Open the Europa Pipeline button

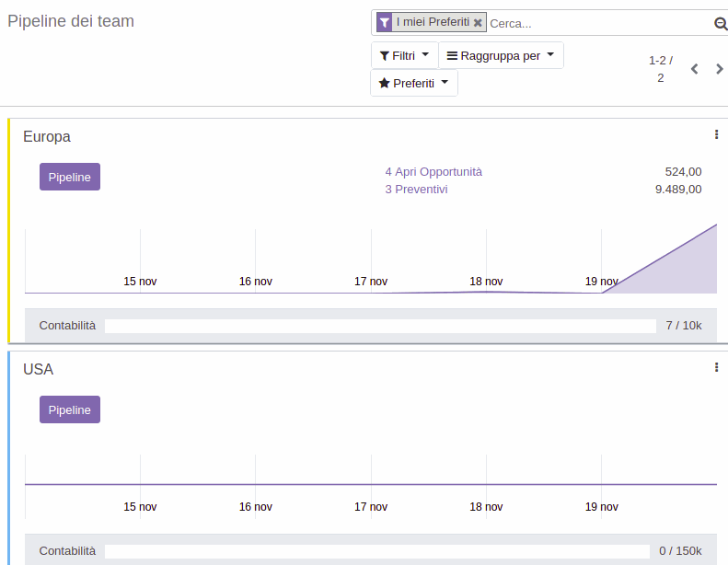70,177
